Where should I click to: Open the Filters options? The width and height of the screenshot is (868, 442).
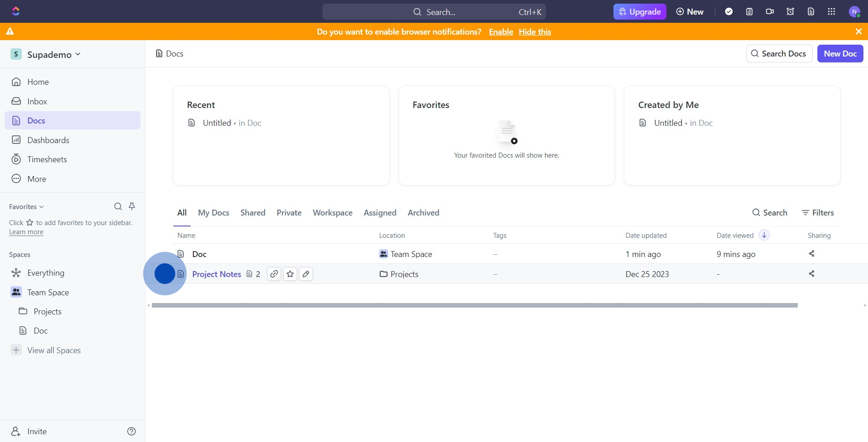click(x=818, y=213)
